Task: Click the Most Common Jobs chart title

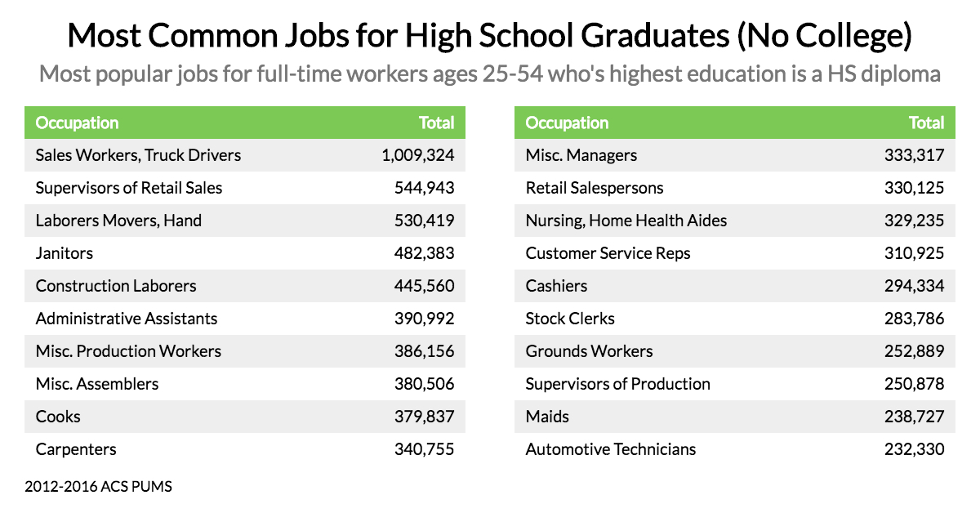Action: click(490, 36)
